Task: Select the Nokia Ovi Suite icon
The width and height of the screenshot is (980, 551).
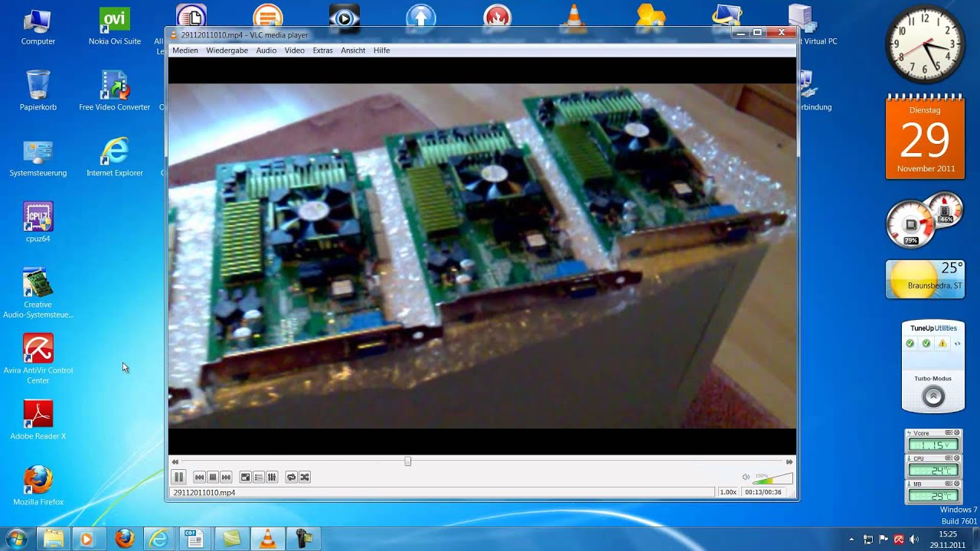Action: coord(115,27)
